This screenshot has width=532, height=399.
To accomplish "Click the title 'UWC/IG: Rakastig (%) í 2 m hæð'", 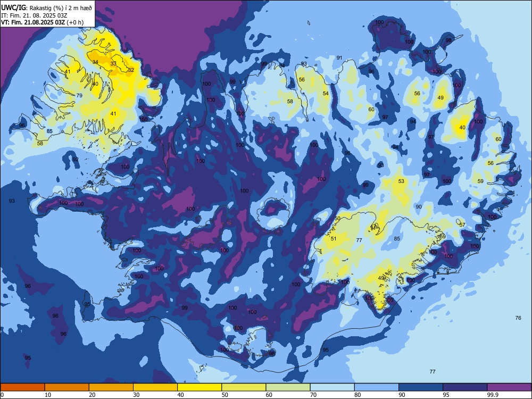I will [46, 8].
